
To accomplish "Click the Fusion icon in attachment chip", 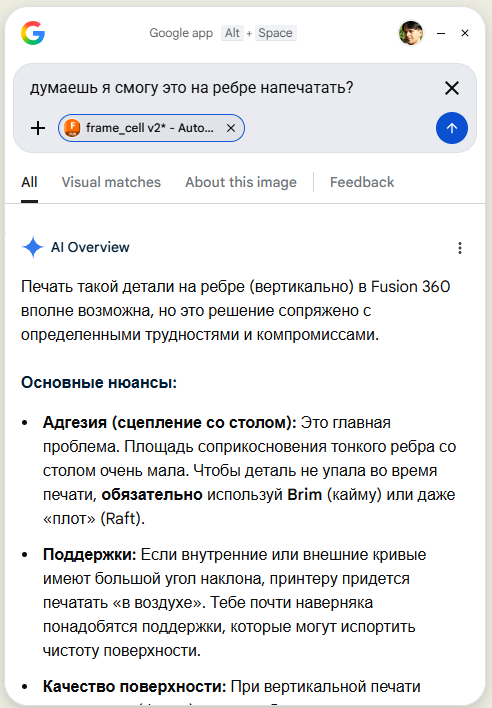I will click(x=72, y=128).
